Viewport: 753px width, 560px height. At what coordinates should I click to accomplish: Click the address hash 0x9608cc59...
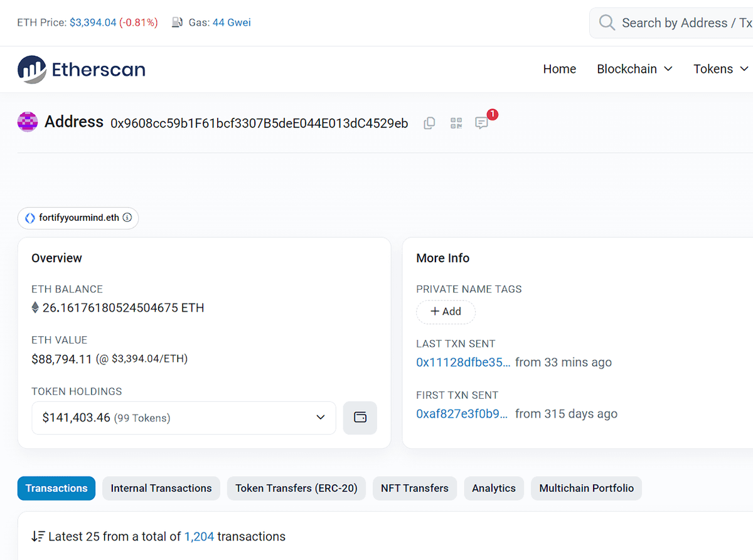coord(259,124)
